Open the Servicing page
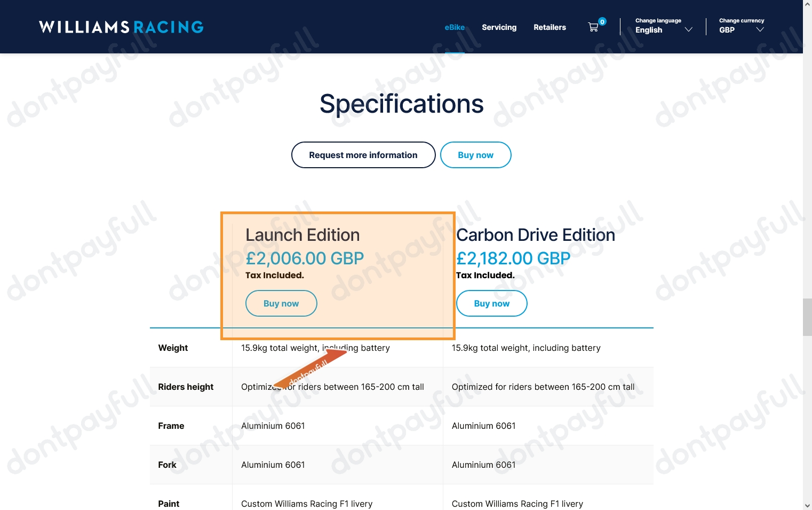This screenshot has height=510, width=812. pos(499,27)
